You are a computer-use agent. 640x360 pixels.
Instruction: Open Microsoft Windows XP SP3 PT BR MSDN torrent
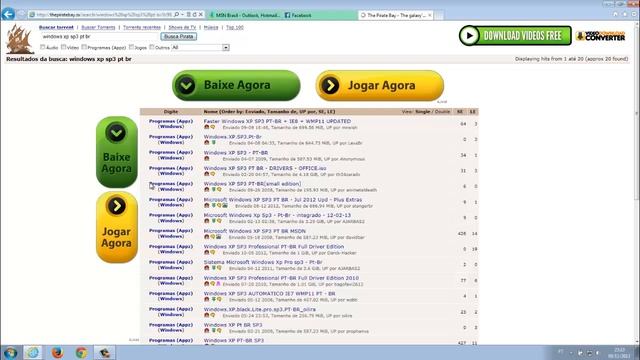[x=255, y=231]
